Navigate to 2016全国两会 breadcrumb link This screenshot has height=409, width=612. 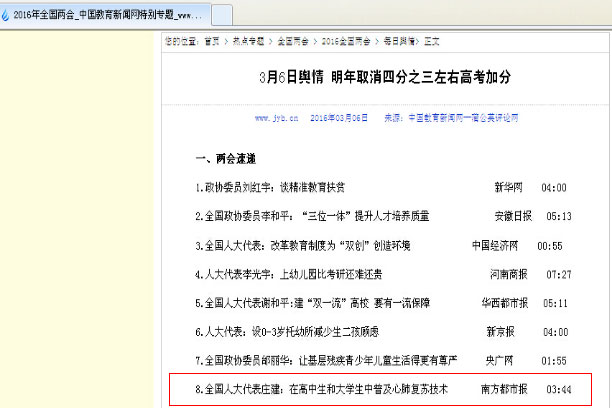(344, 42)
